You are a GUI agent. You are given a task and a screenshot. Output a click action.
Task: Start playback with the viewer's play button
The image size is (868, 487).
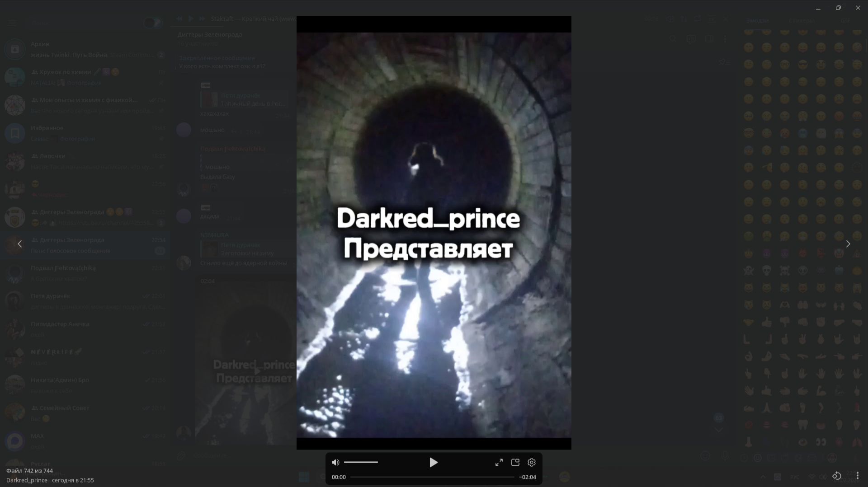pyautogui.click(x=433, y=463)
